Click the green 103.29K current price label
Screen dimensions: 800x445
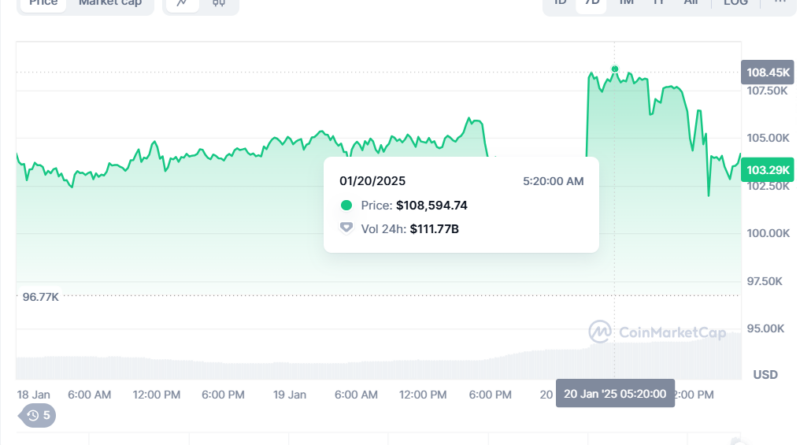[x=767, y=170]
